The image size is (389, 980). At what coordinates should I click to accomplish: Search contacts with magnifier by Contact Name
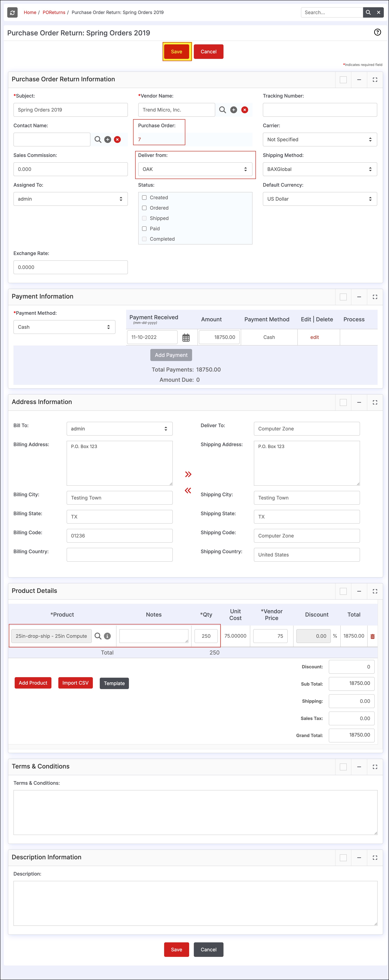[98, 140]
